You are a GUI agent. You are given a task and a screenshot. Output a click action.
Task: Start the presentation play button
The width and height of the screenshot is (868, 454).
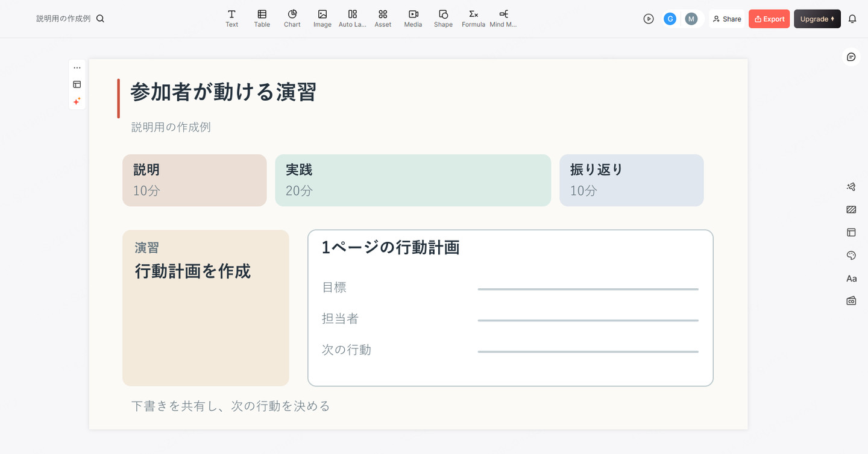(x=649, y=19)
